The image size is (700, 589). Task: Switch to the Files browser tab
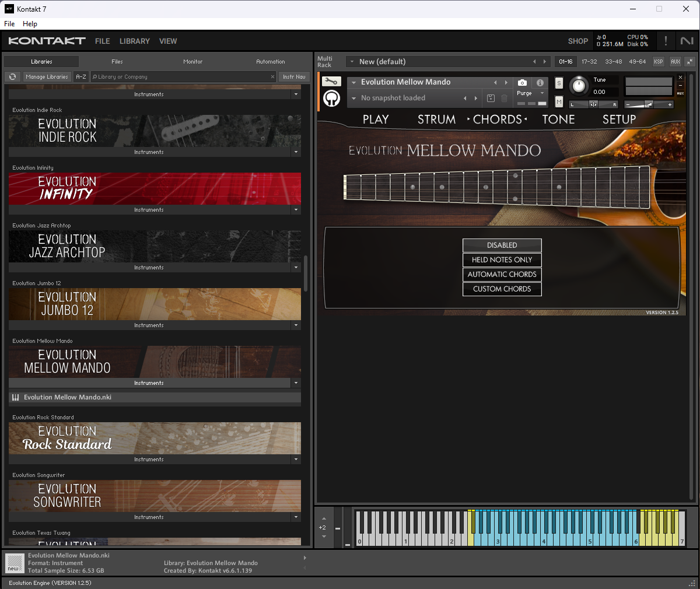tap(117, 61)
